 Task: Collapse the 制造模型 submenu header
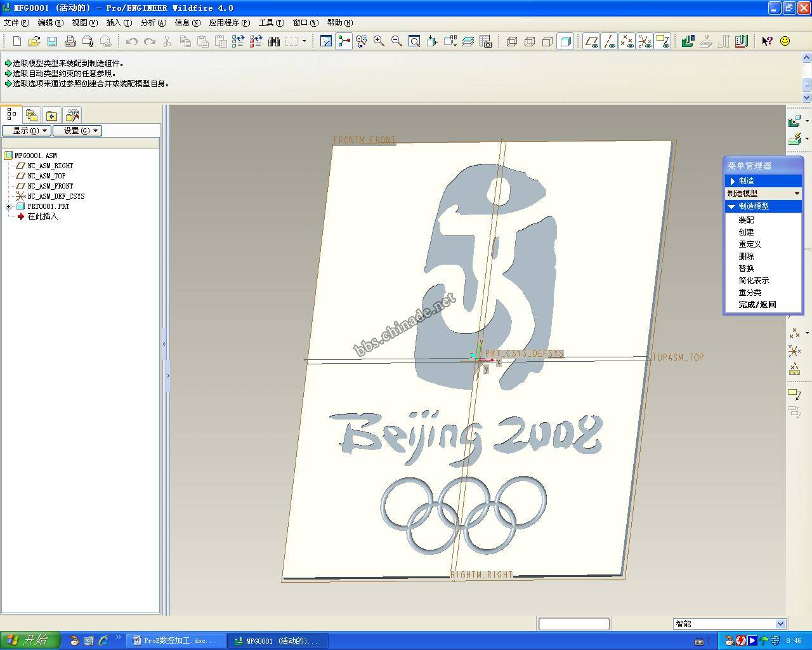coord(763,206)
